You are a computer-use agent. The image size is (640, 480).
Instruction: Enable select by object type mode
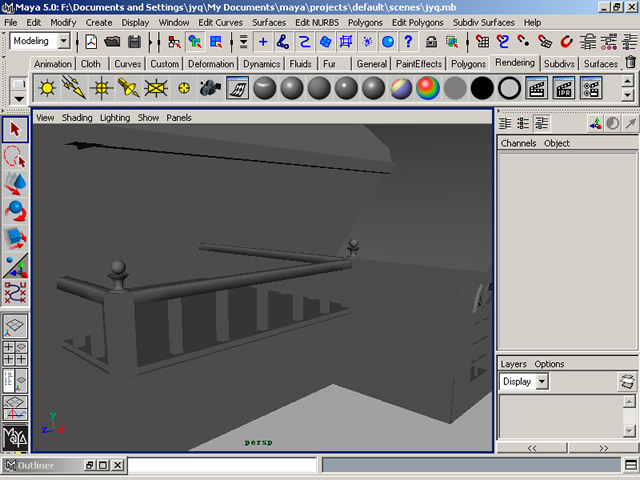click(195, 42)
